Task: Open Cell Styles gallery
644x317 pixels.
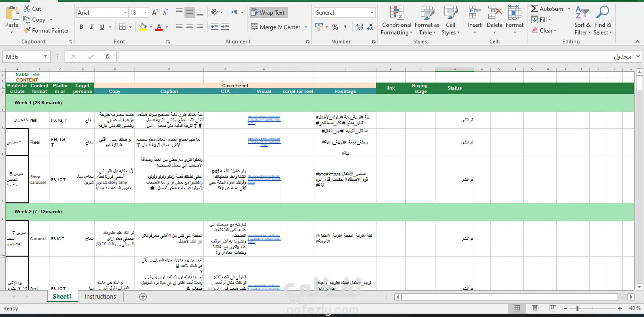Action: click(x=451, y=20)
